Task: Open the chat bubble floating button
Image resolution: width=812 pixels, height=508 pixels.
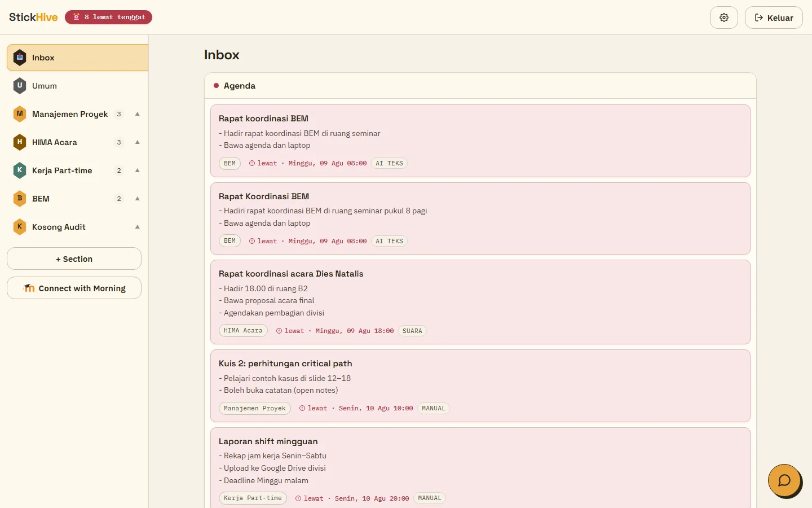Action: 784,481
